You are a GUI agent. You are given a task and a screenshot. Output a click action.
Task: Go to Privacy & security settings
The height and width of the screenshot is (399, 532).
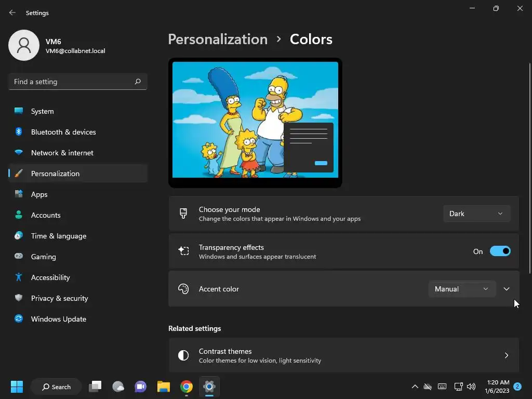[x=78, y=298]
